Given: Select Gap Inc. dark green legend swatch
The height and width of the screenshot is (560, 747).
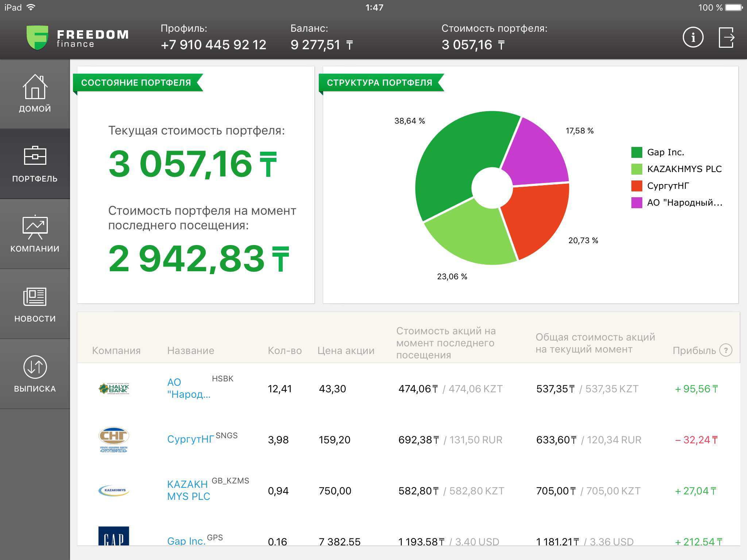Looking at the screenshot, I should pyautogui.click(x=636, y=152).
